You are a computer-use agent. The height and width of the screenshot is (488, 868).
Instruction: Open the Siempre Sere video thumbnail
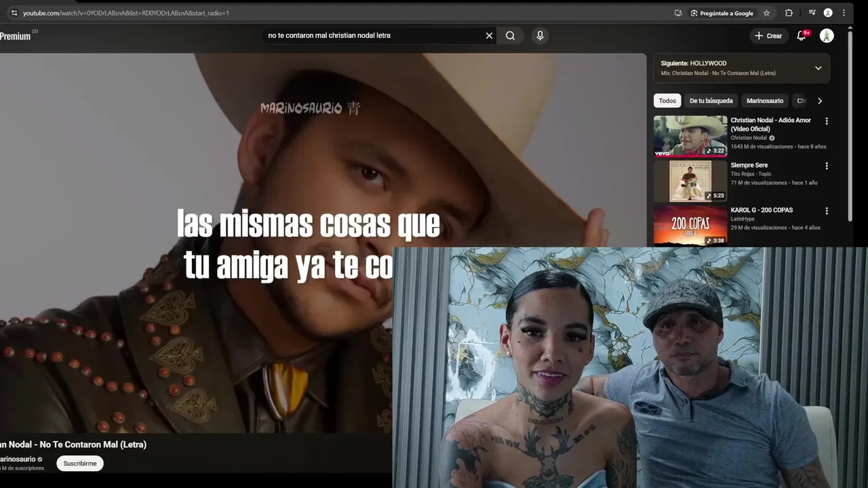(x=690, y=181)
